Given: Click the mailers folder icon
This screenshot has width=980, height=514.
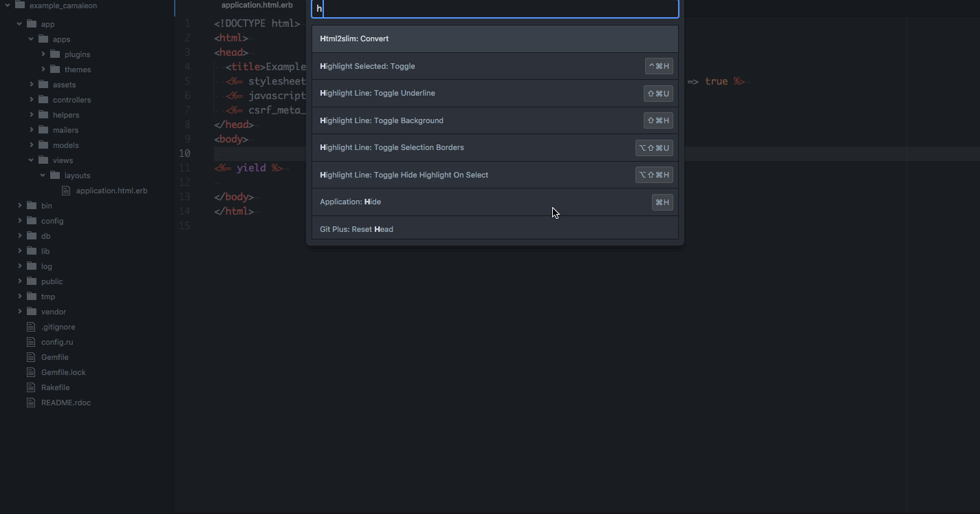Looking at the screenshot, I should [x=43, y=130].
